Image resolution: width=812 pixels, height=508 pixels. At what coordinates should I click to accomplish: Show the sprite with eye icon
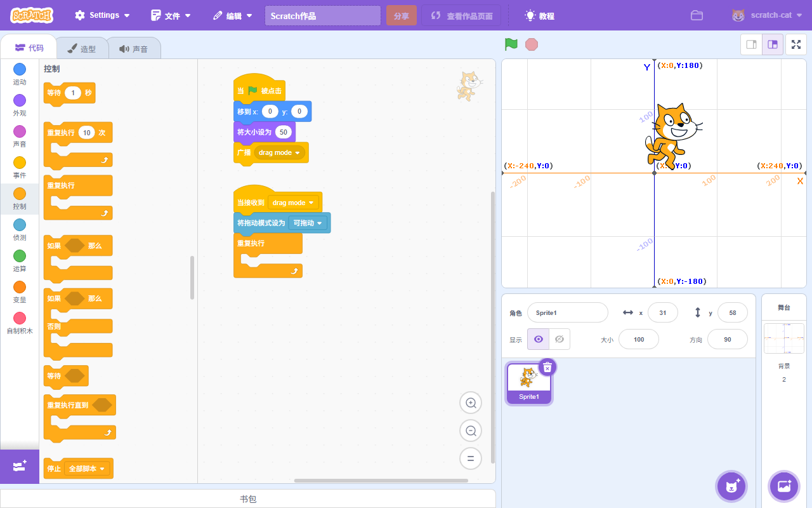pos(538,339)
